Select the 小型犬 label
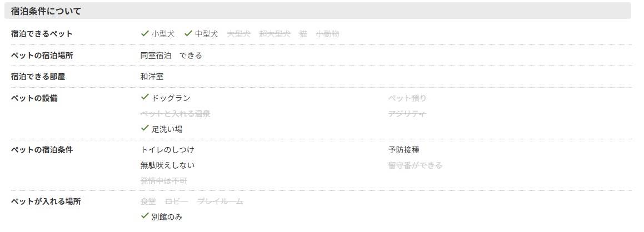This screenshot has width=644, height=232. pos(163,34)
